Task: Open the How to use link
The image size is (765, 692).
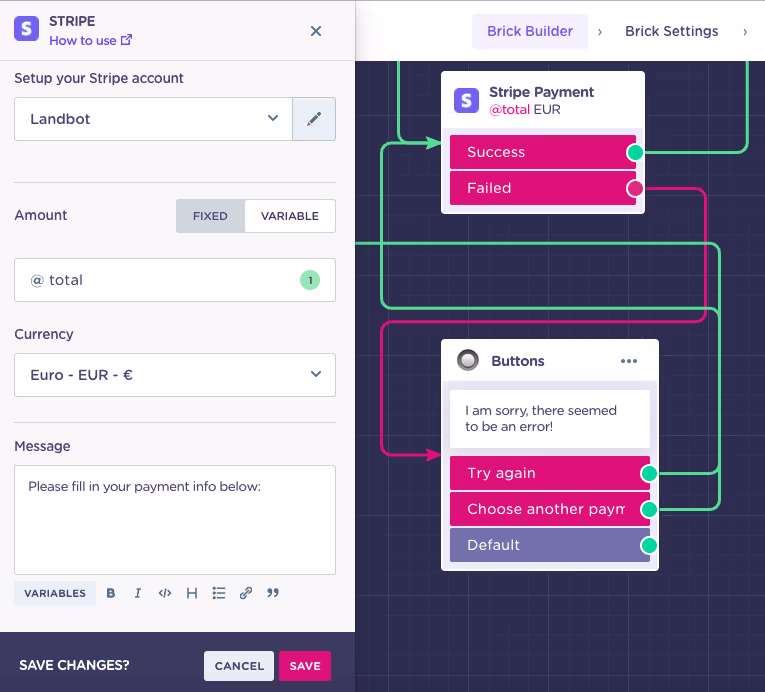Action: (x=90, y=41)
